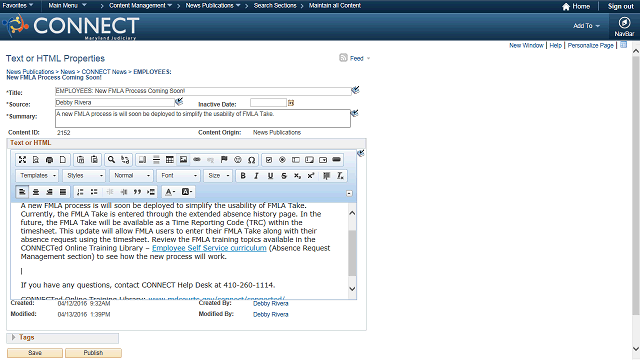Toggle Bold formatting
This screenshot has width=640, height=360.
(243, 176)
